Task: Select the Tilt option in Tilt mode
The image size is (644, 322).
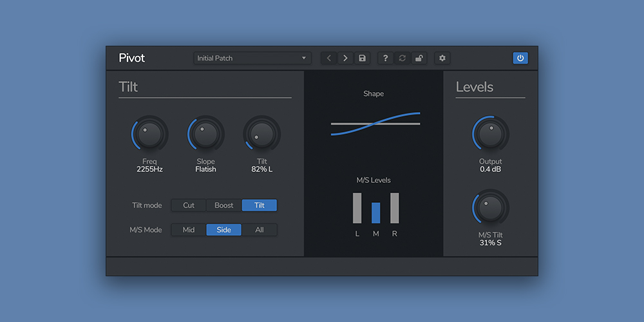Action: pyautogui.click(x=260, y=205)
